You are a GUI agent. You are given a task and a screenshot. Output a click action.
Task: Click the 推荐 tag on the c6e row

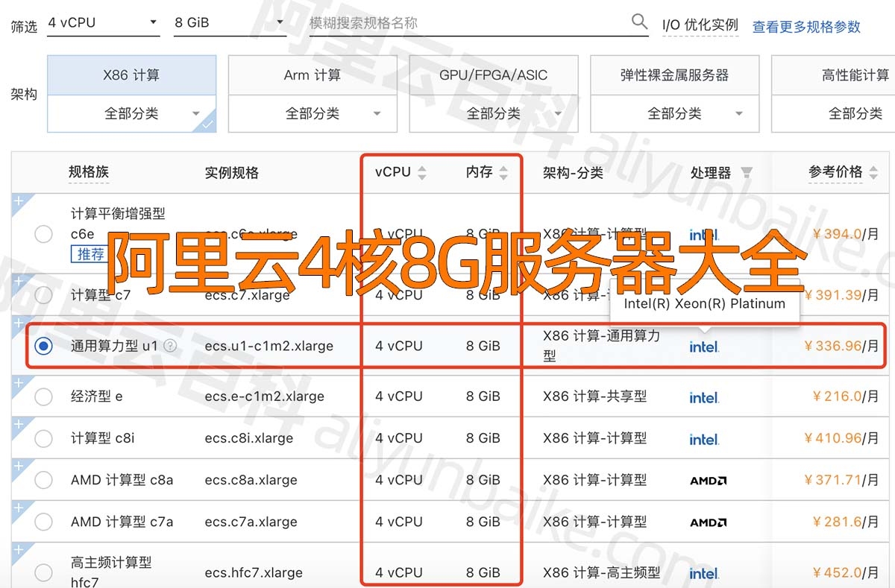pos(89,254)
